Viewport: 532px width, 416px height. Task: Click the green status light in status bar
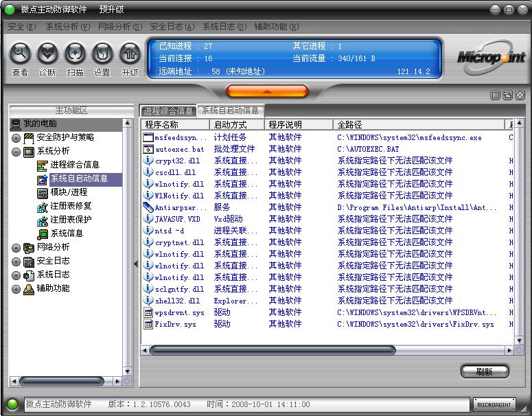coord(12,404)
